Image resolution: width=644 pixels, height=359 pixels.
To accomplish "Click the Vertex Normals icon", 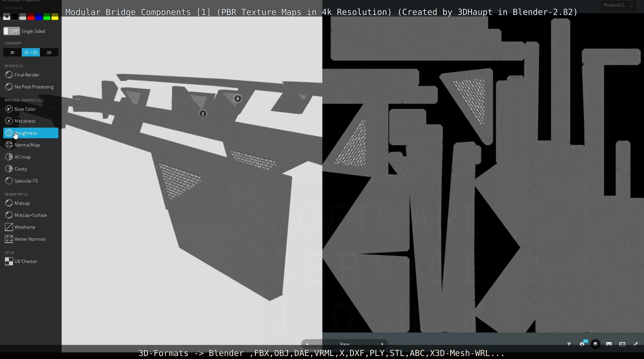I will pos(9,239).
